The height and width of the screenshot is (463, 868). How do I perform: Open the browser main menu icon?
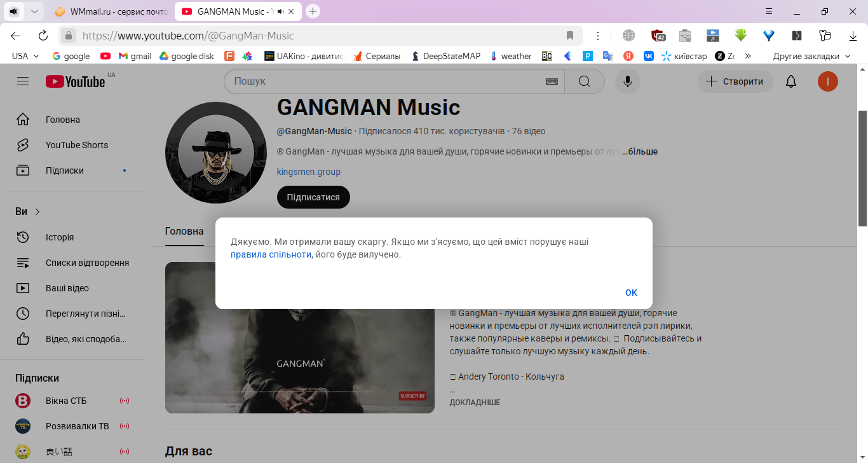[770, 11]
